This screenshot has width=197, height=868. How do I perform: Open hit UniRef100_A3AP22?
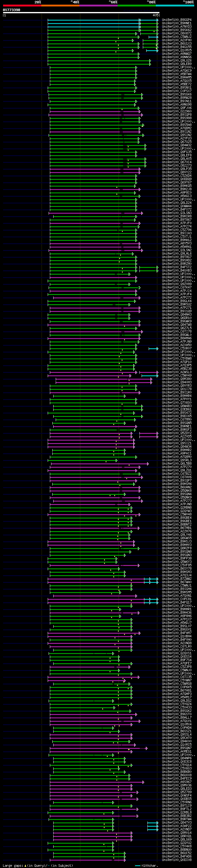[x=177, y=826]
